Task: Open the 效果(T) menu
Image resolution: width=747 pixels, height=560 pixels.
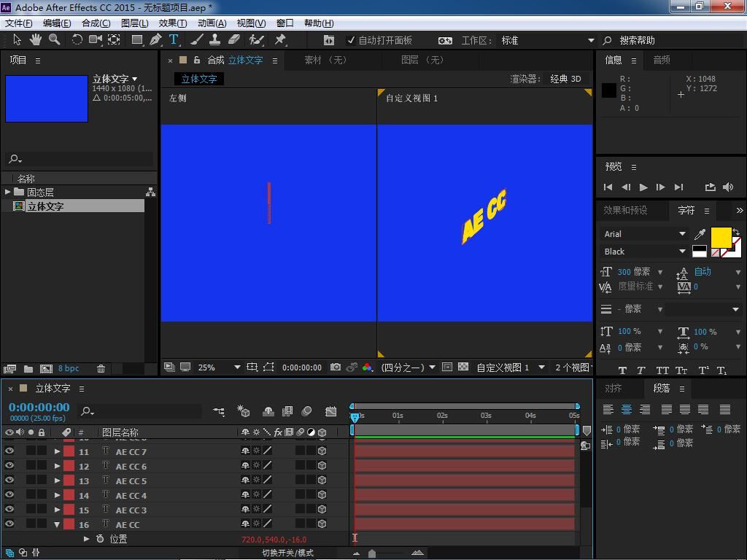Action: [172, 23]
